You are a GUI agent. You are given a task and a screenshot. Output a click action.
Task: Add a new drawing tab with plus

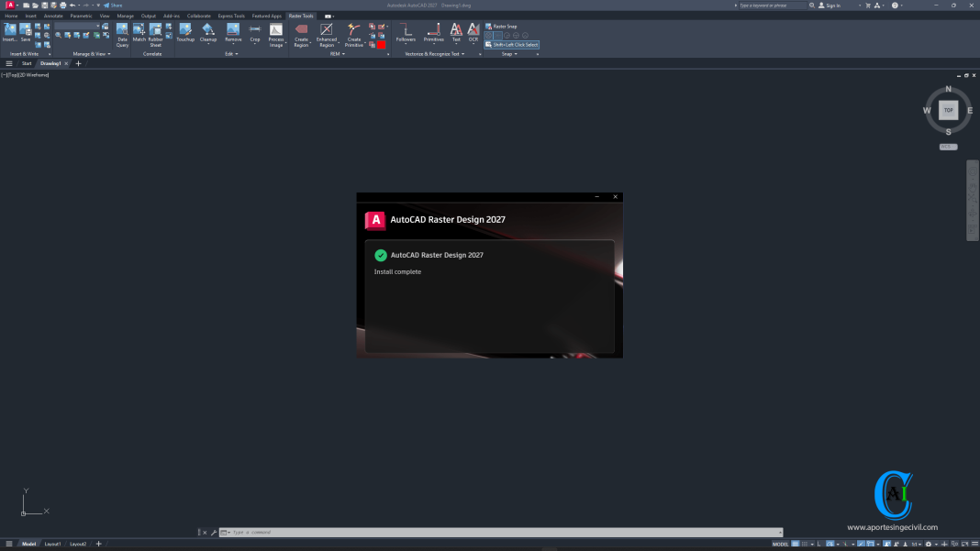(x=78, y=63)
